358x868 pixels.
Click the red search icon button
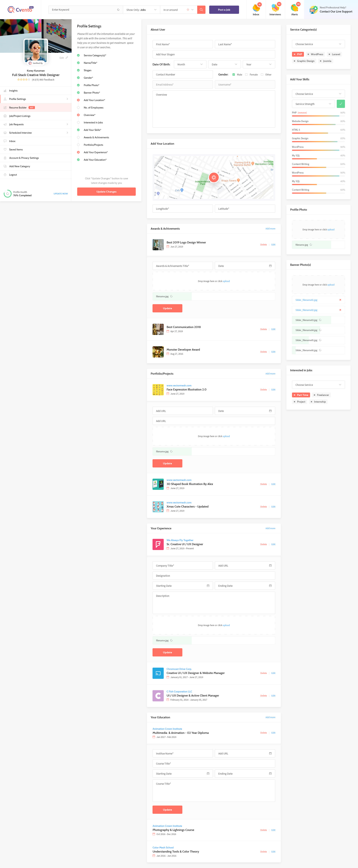201,10
